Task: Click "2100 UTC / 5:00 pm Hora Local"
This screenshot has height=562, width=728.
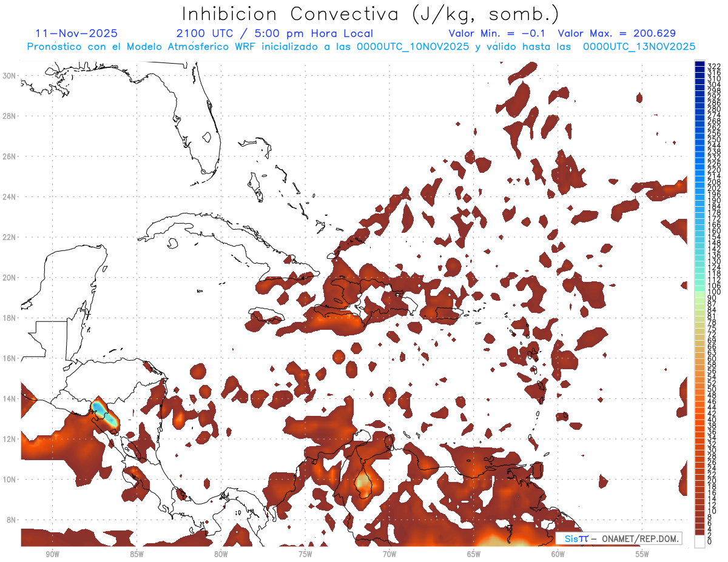Action: tap(274, 33)
